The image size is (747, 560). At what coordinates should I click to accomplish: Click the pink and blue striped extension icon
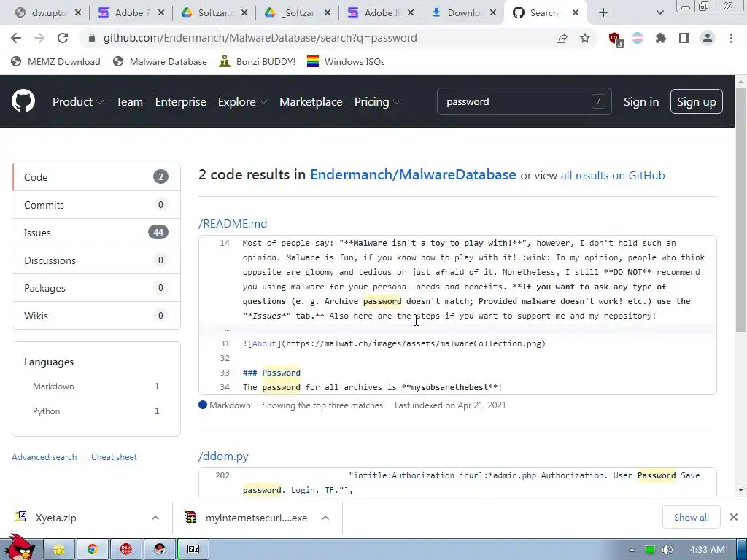click(638, 38)
